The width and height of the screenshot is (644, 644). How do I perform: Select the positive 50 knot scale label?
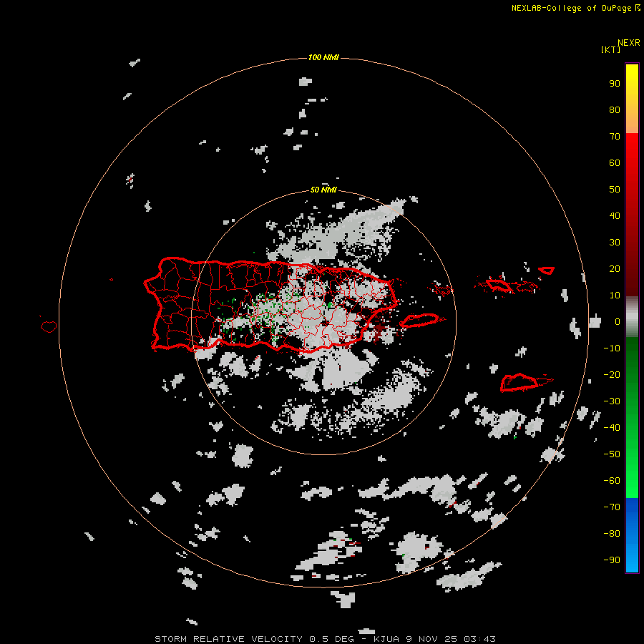click(615, 190)
